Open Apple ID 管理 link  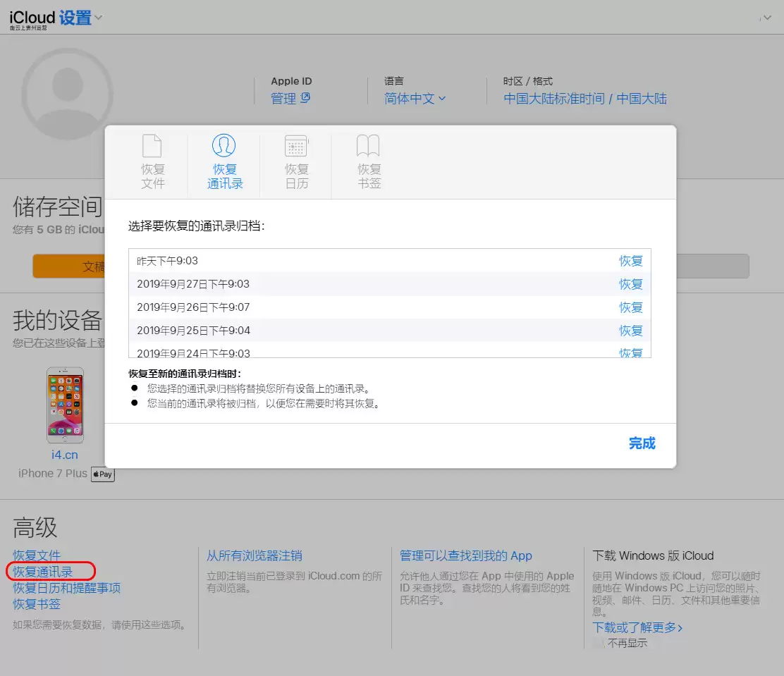(283, 99)
